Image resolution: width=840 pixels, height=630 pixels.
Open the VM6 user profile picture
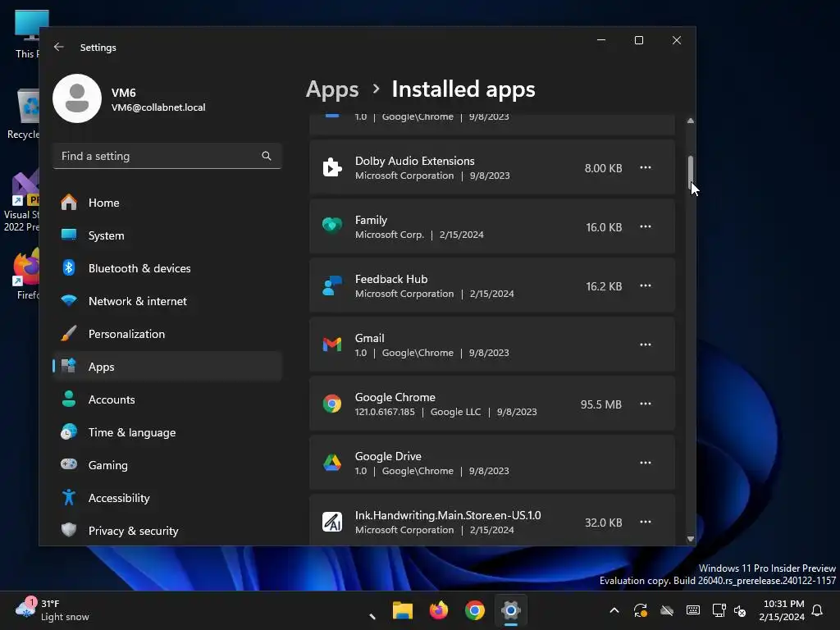tap(77, 98)
